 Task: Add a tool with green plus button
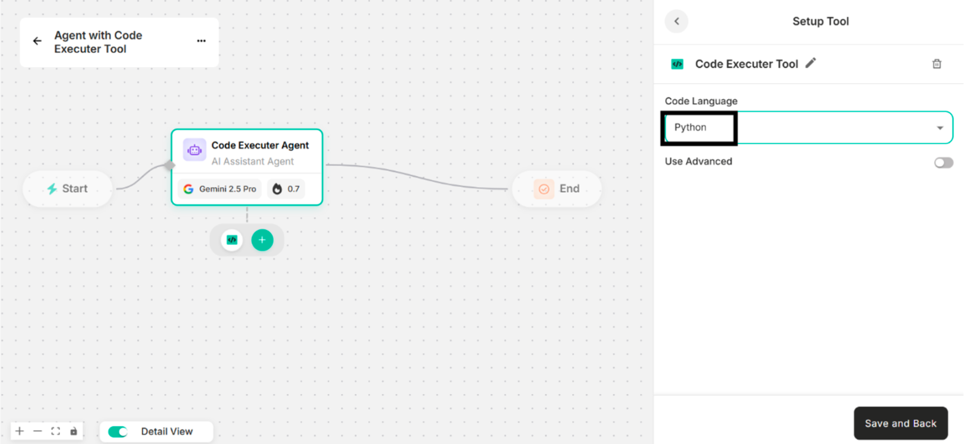point(262,240)
